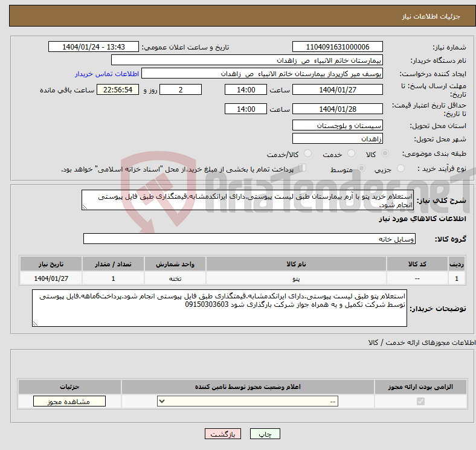
Task: Click the شرح کلی نیاز text area
Action: click(248, 200)
